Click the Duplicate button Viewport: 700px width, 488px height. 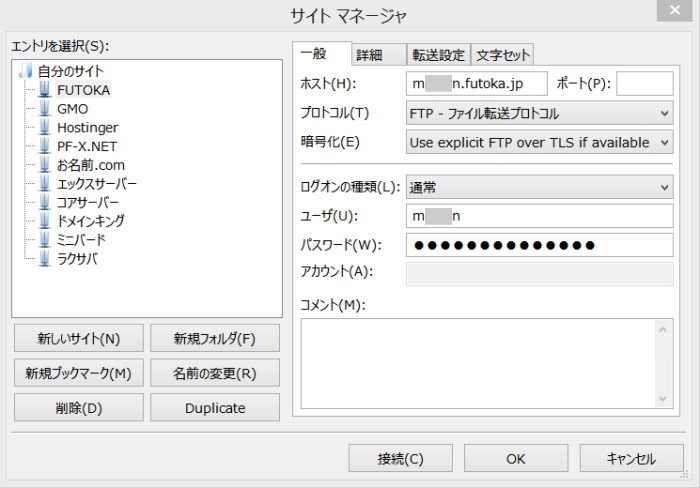(215, 408)
